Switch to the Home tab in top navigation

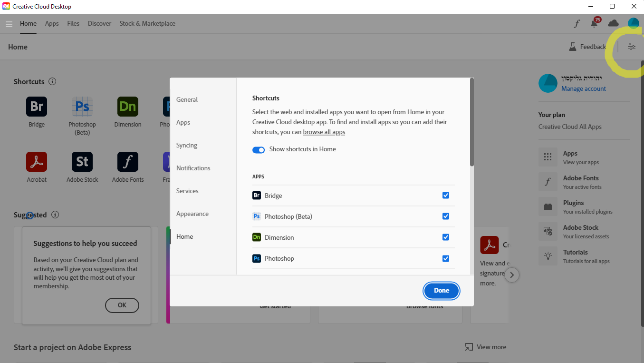pos(28,23)
